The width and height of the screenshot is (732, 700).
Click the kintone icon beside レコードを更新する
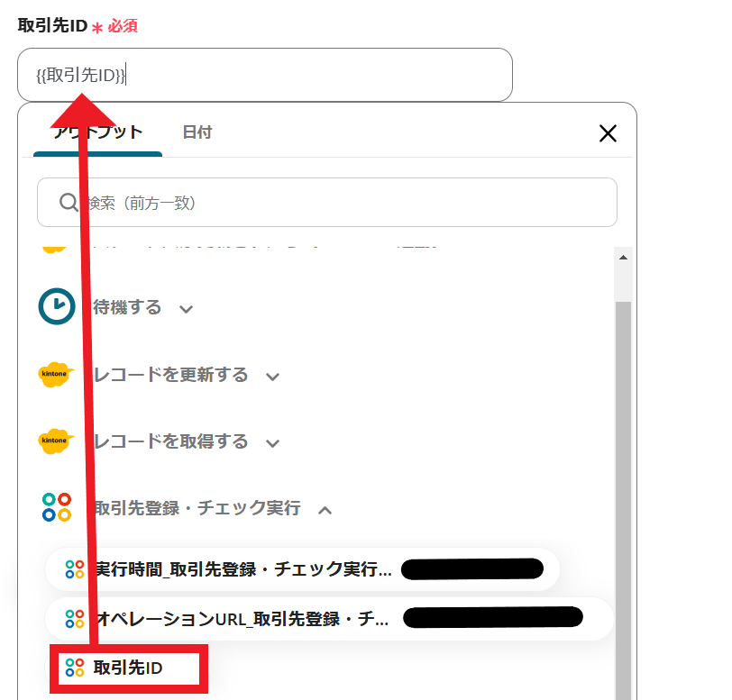56,374
